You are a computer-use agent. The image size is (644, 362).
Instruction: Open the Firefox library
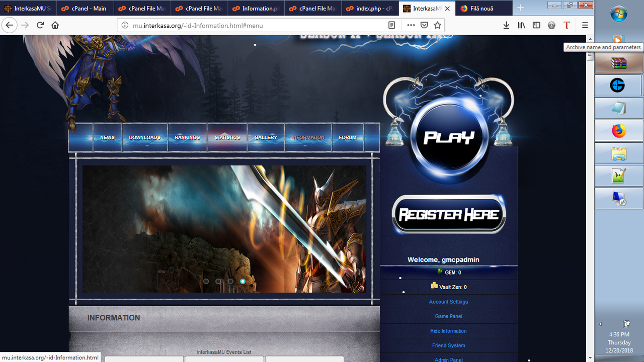tap(522, 25)
